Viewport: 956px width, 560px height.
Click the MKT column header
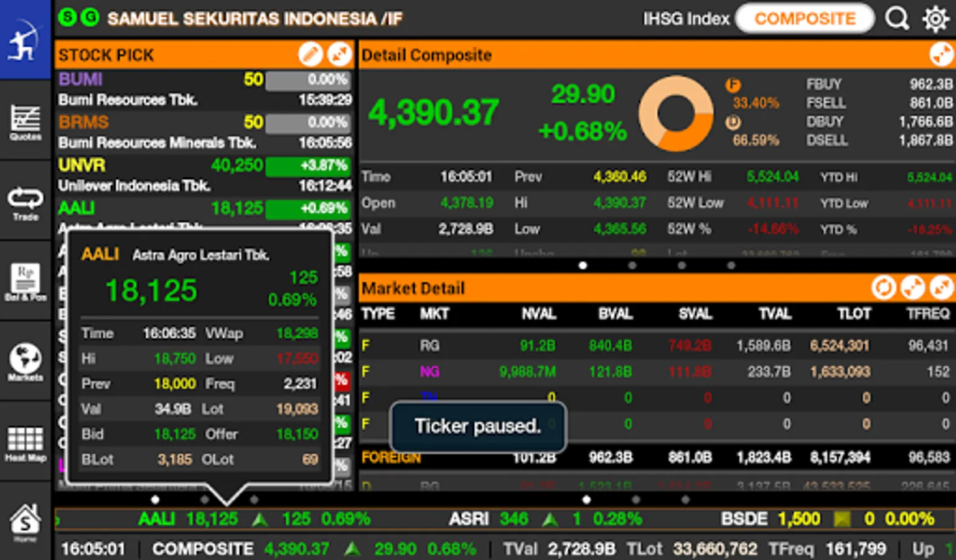click(434, 314)
